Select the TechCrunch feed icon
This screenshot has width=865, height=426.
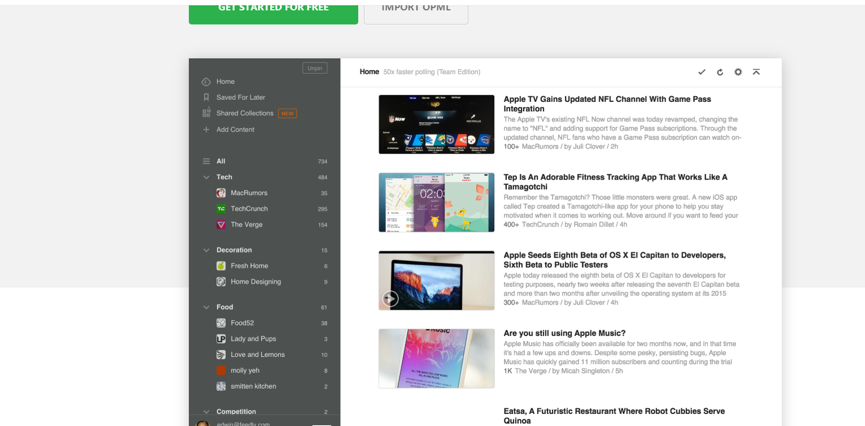coord(221,209)
